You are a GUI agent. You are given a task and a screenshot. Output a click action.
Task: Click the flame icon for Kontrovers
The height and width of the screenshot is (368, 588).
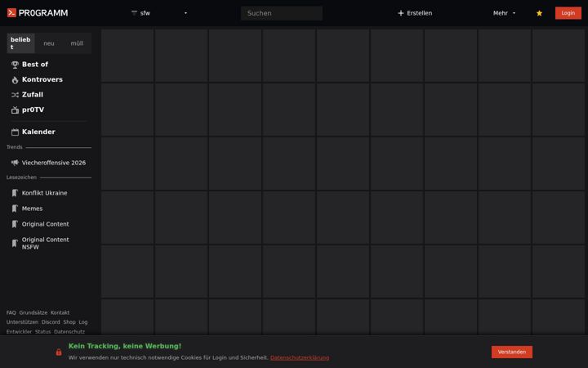[15, 79]
